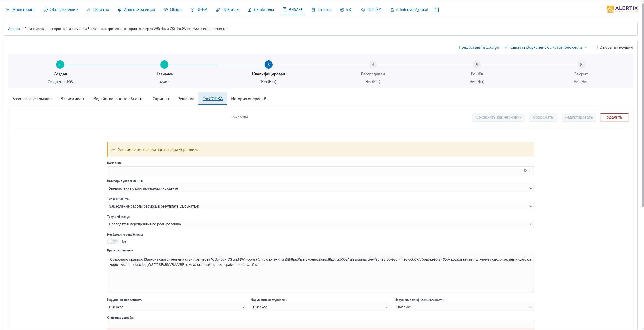Image resolution: width=644 pixels, height=330 pixels.
Task: Click the Предоставить доступ link
Action: (479, 47)
